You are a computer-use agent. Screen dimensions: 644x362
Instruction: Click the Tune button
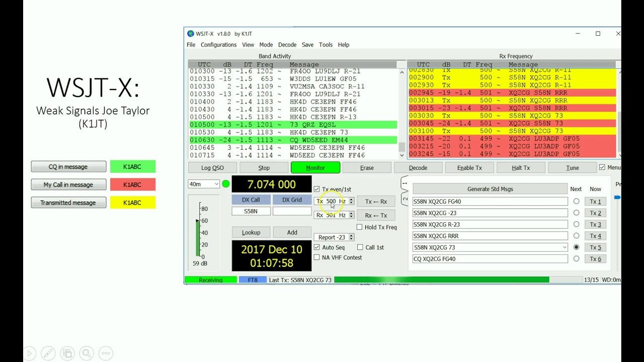[x=572, y=168]
